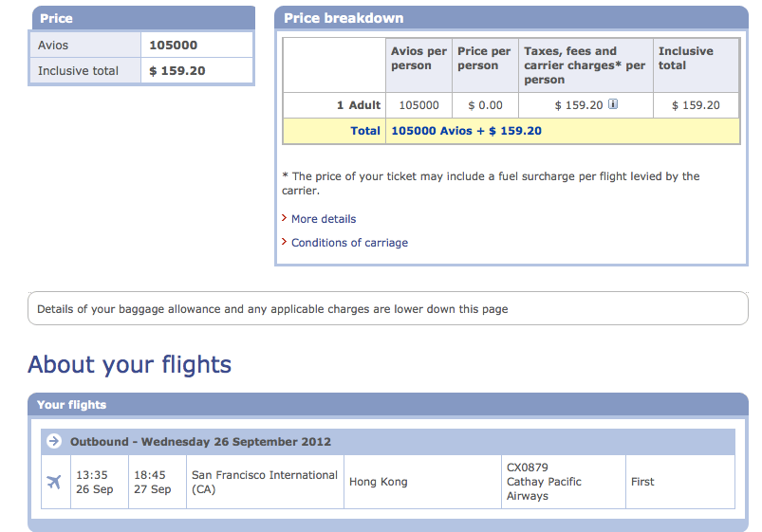Click the CX0879 Cathay Pacific Airways cell

click(x=564, y=482)
